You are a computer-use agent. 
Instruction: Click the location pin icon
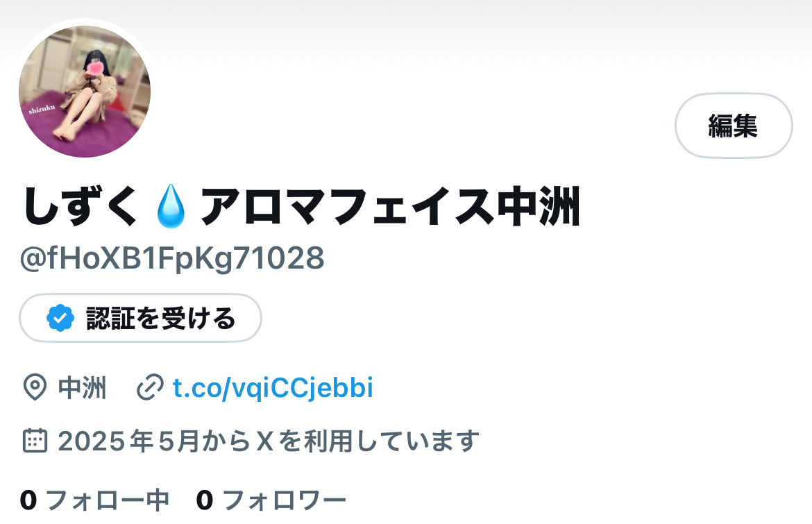[x=35, y=388]
